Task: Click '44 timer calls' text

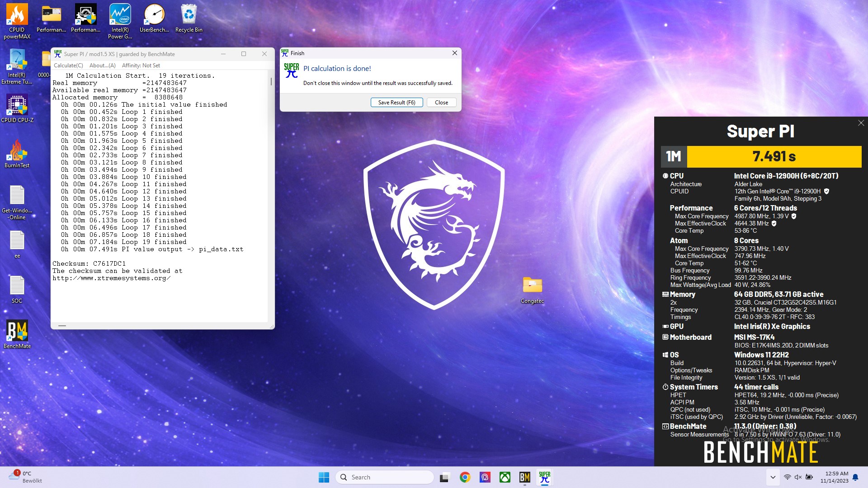Action: point(756,387)
